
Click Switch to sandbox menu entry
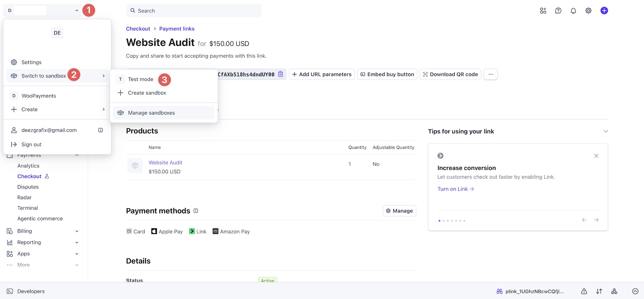coord(57,76)
